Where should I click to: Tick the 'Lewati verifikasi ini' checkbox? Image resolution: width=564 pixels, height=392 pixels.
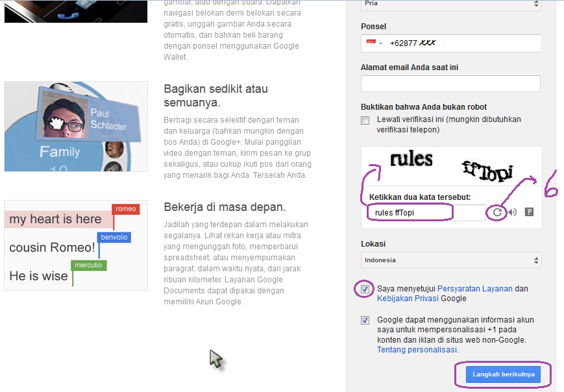click(x=365, y=120)
